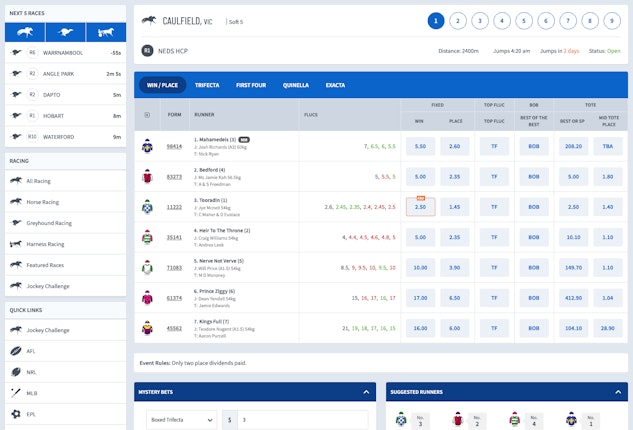633x430 pixels.
Task: Select the Win / Place tab
Action: coord(162,85)
